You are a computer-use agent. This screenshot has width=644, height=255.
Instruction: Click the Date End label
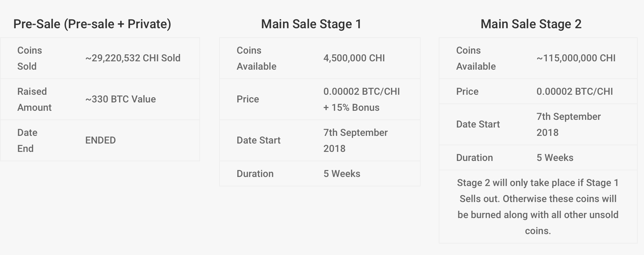27,140
